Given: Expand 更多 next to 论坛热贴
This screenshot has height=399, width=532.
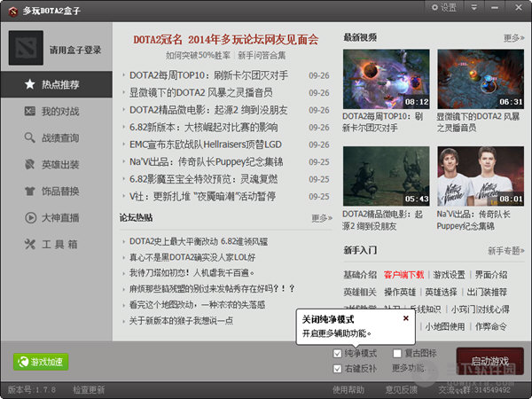Looking at the screenshot, I should (322, 218).
